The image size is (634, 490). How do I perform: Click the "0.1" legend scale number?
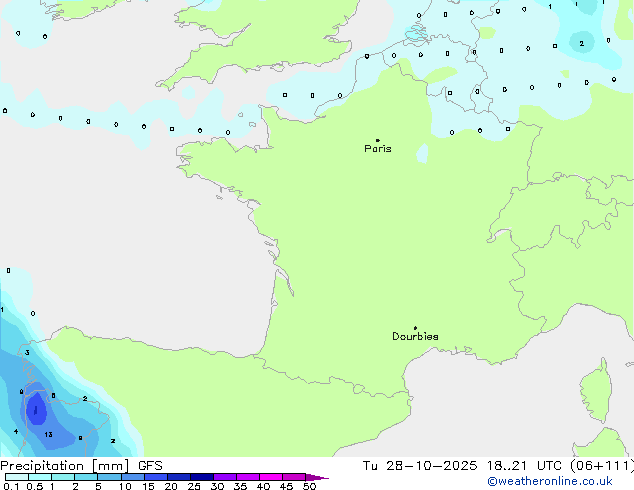point(11,486)
